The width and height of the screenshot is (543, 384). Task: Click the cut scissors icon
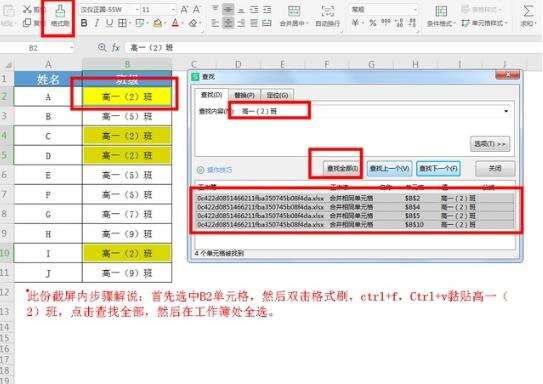click(x=27, y=9)
